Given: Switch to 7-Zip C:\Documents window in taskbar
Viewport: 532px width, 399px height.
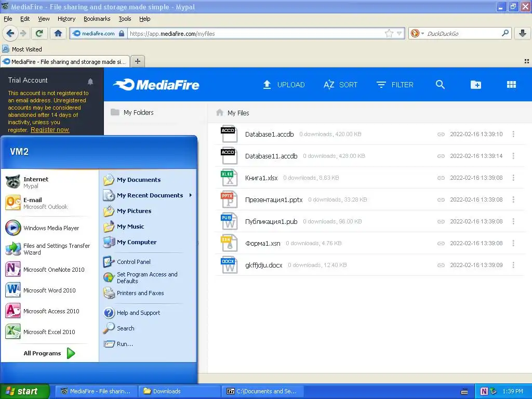Looking at the screenshot, I should click(262, 391).
